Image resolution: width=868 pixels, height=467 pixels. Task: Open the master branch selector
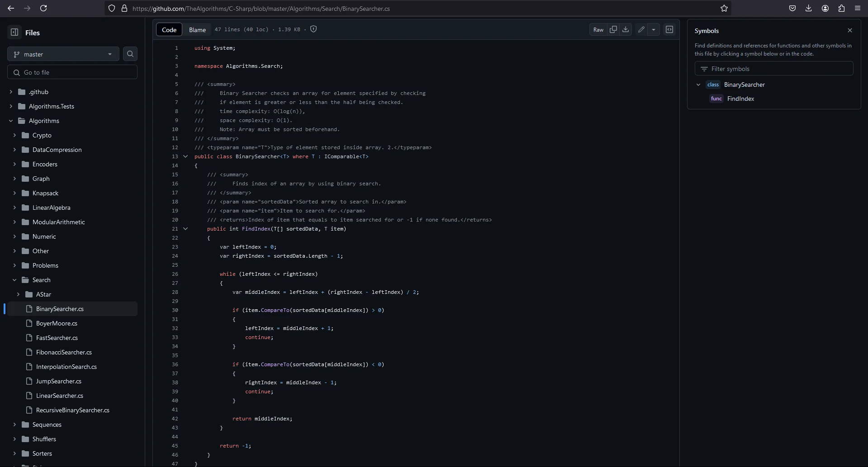tap(63, 54)
